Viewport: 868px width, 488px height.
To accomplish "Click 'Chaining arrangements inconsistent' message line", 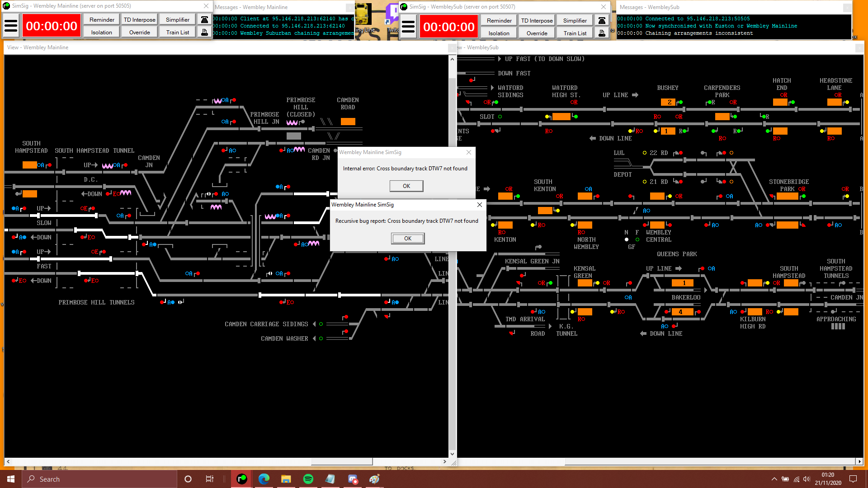I will tap(685, 33).
